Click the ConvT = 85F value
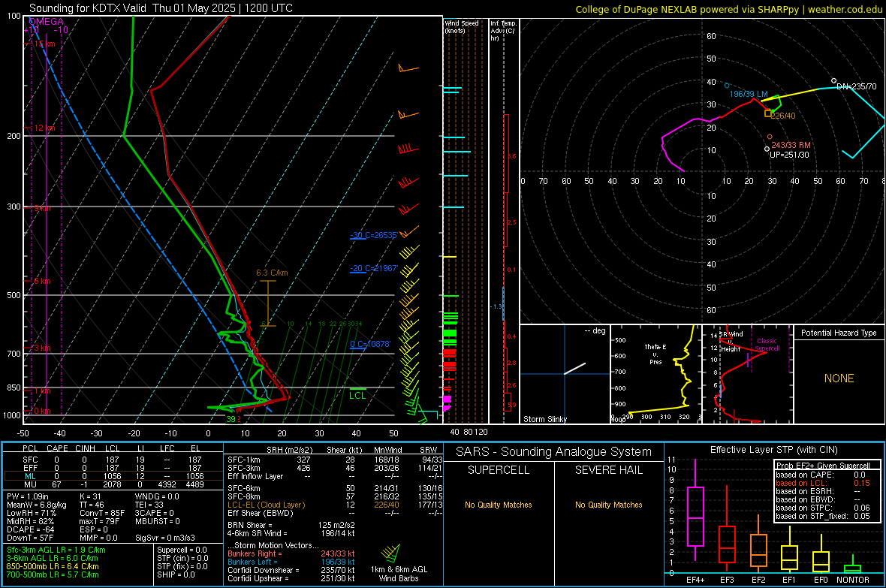Screen dimensions: 886x588 pyautogui.click(x=102, y=514)
